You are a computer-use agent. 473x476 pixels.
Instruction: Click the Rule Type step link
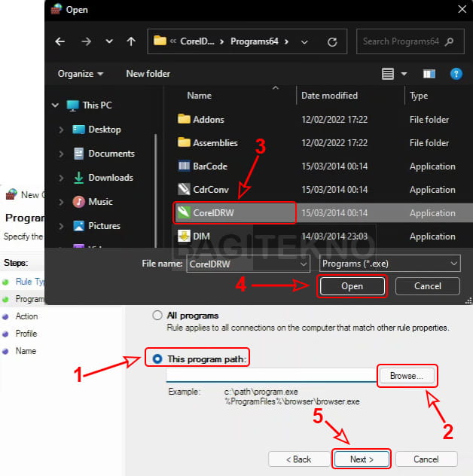[x=30, y=282]
